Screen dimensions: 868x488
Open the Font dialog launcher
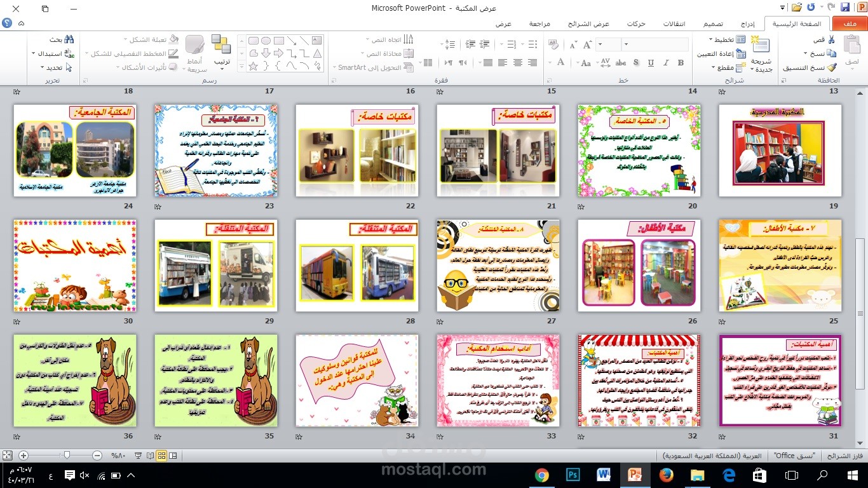coord(549,80)
